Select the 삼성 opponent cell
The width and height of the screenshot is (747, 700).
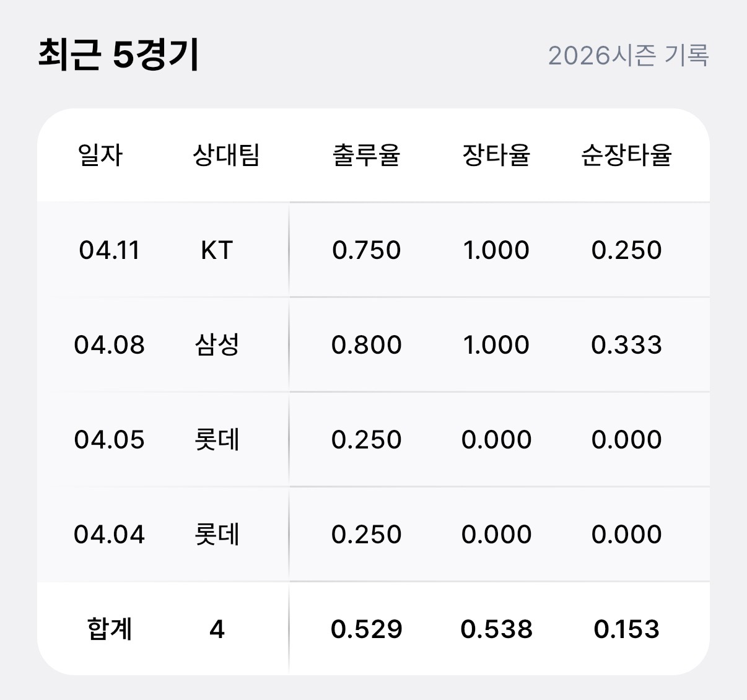tap(217, 345)
